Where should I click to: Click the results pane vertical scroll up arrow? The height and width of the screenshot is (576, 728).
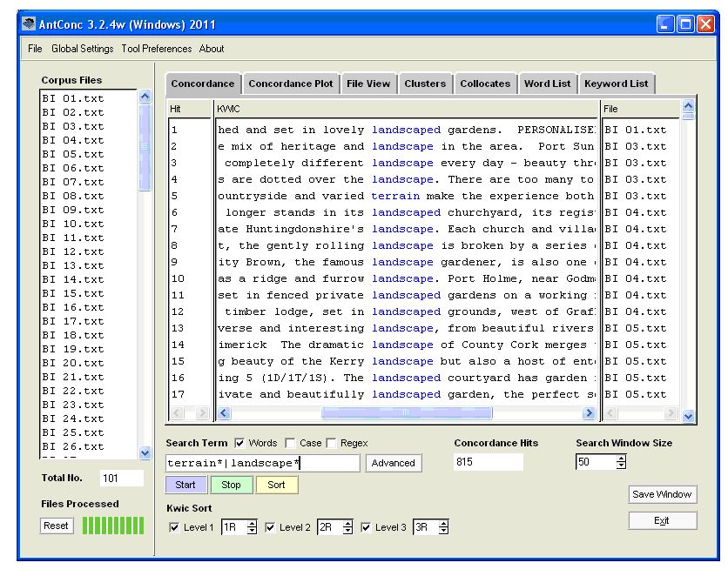point(688,106)
